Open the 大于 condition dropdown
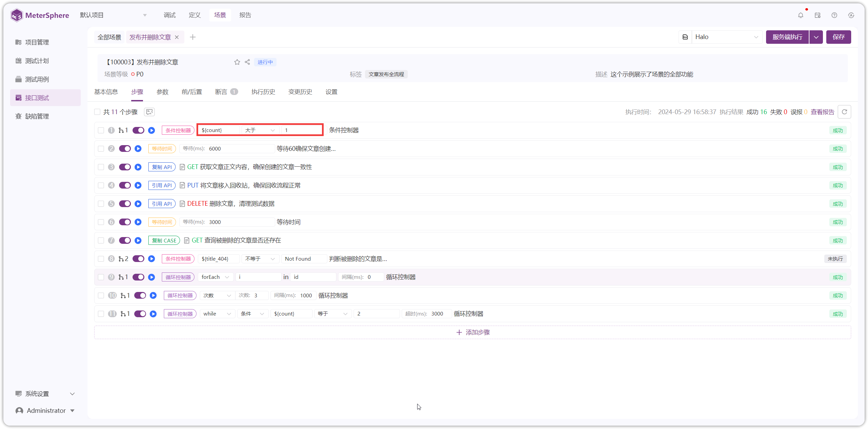Viewport: 868px width, 429px height. point(260,130)
